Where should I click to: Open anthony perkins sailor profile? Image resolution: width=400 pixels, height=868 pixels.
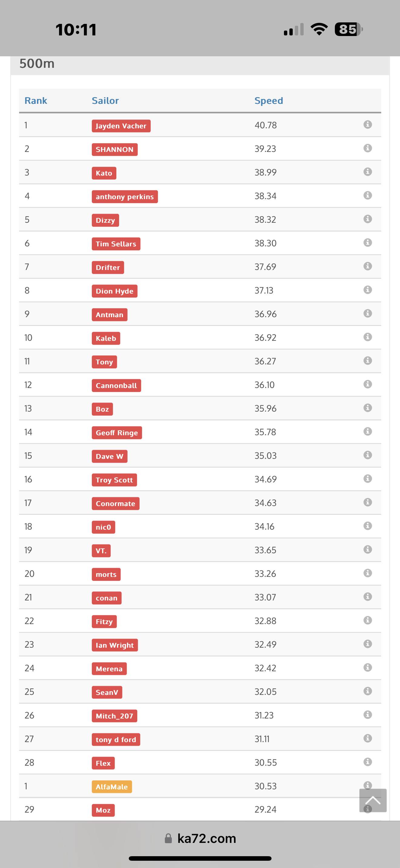[x=125, y=197]
